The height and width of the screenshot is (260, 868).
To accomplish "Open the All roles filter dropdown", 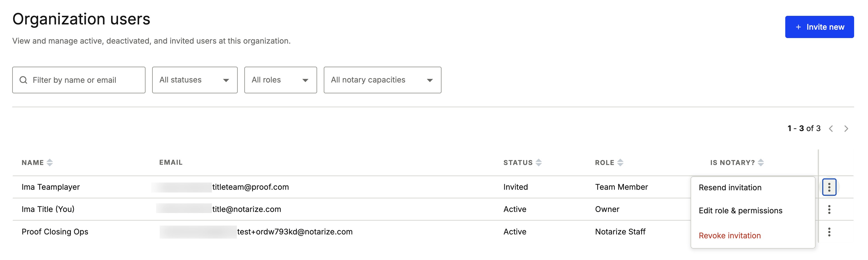I will click(280, 80).
